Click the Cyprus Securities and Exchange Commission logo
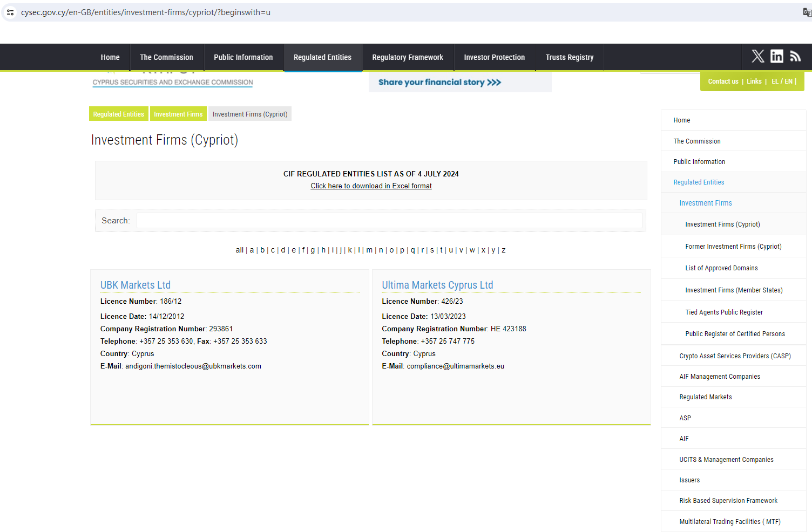The width and height of the screenshot is (812, 532). tap(173, 79)
